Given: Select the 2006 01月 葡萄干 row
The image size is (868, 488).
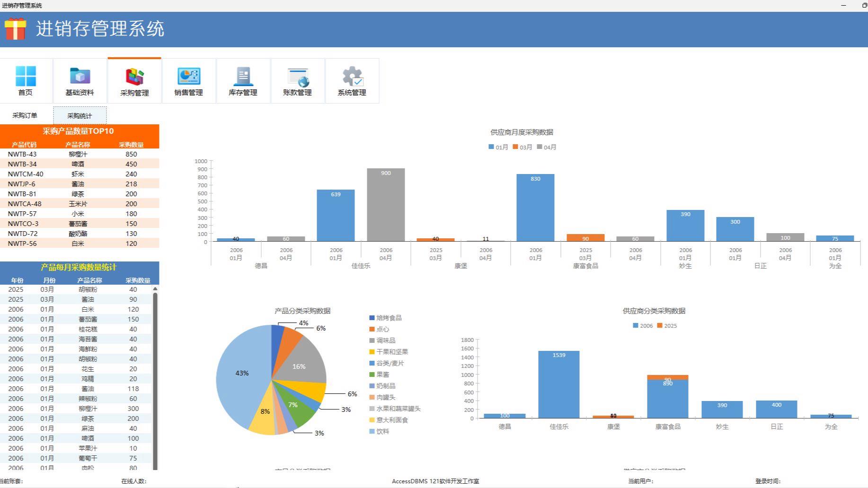Looking at the screenshot, I should (x=76, y=458).
